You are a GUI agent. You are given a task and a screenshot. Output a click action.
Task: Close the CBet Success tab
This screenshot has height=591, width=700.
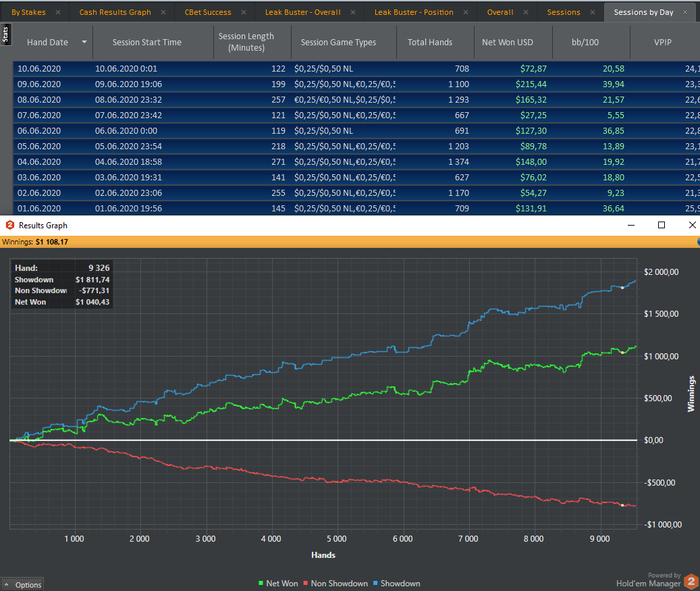click(247, 12)
